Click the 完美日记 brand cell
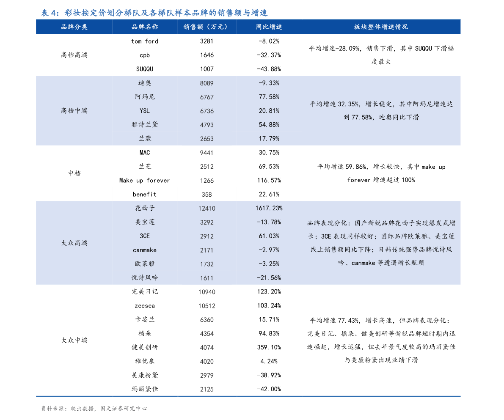The image size is (504, 420). [145, 291]
